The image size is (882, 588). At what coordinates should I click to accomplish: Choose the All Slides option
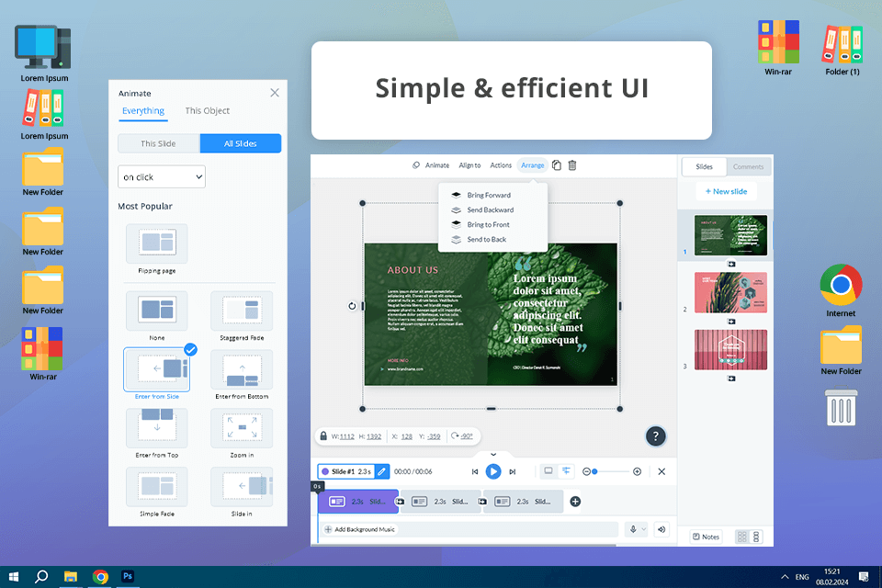pos(241,143)
